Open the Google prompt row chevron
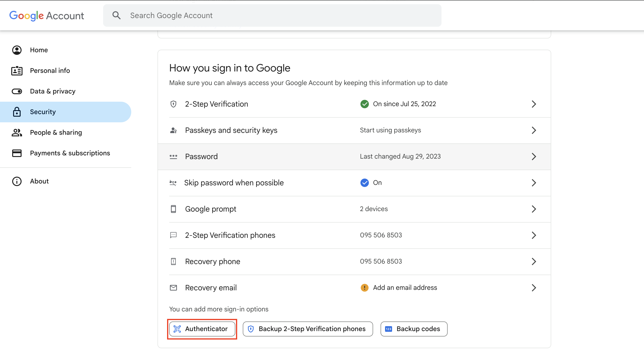Image resolution: width=644 pixels, height=351 pixels. pos(534,209)
